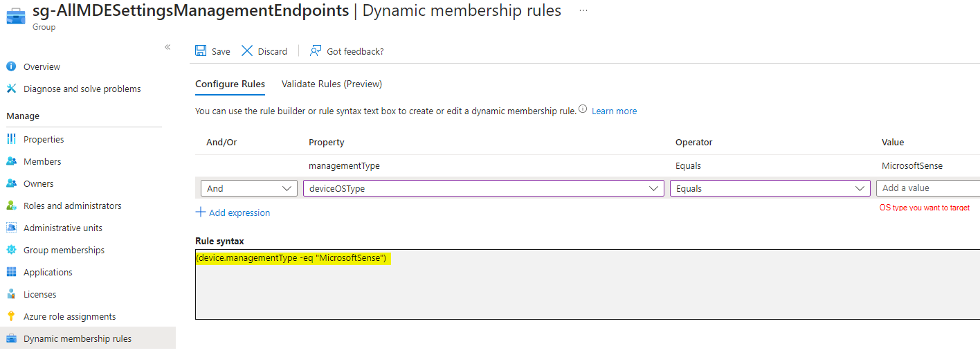
Task: Open the Equals operator dropdown
Action: pyautogui.click(x=861, y=188)
